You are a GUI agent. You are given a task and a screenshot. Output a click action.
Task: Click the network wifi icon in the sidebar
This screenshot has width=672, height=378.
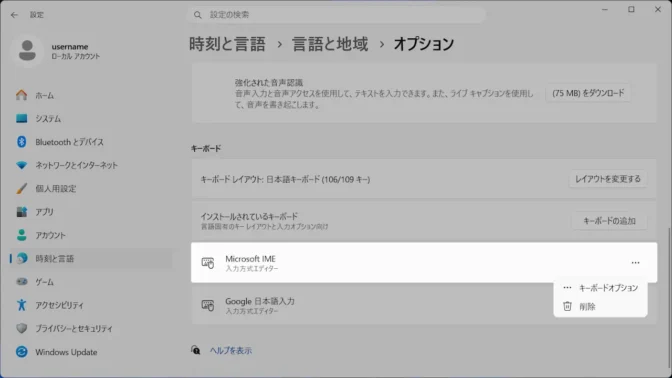pyautogui.click(x=21, y=165)
